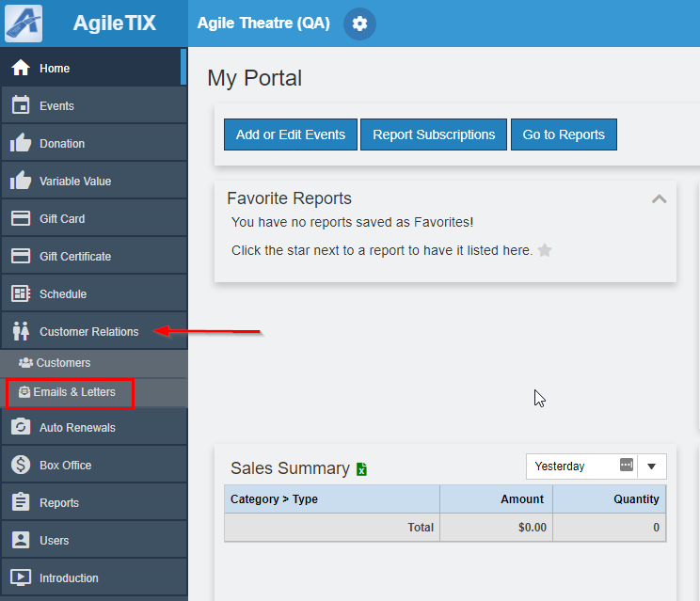The width and height of the screenshot is (700, 601).
Task: Open Schedule menu item
Action: click(x=94, y=293)
